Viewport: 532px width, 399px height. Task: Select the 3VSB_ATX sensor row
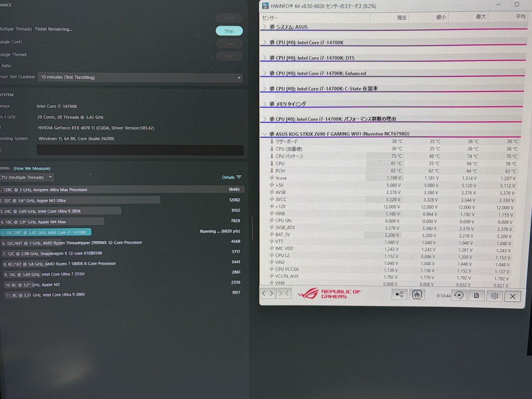click(x=392, y=228)
